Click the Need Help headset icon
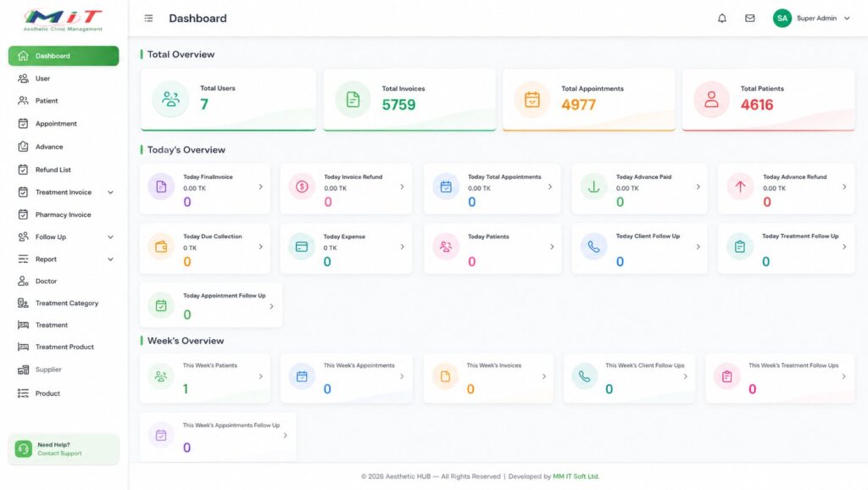Viewport: 868px width, 490px height. 23,449
